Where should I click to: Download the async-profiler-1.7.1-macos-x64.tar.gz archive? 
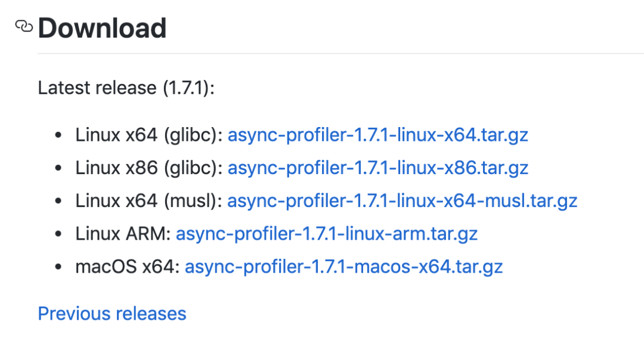click(x=344, y=267)
